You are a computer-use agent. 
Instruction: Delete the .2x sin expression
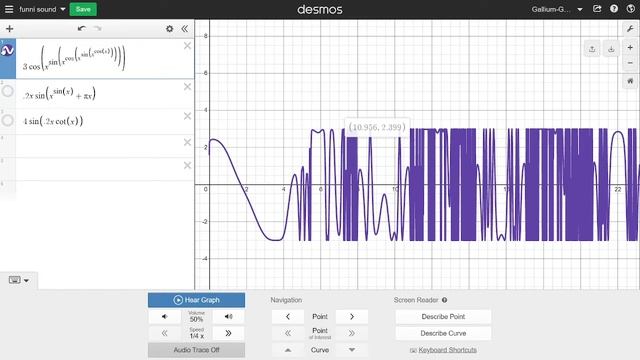click(187, 87)
